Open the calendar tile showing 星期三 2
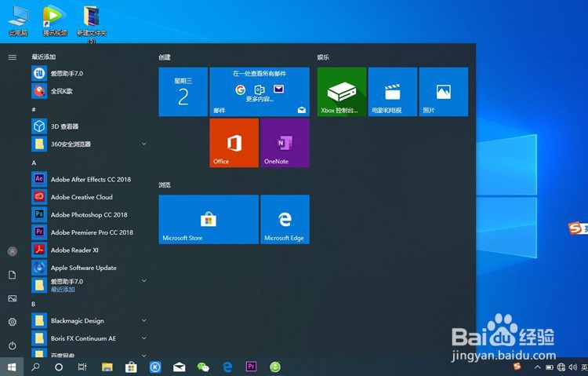Screen dimensions: 588x376 point(183,92)
